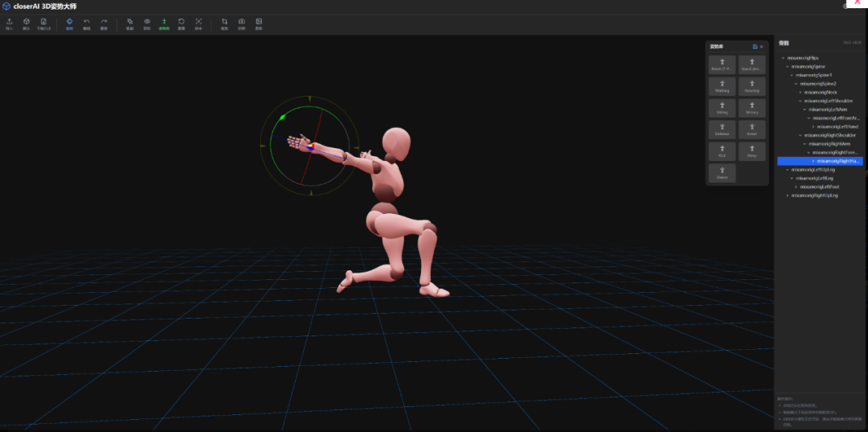Select the mixamorigLeftUpLeg bone label
Image resolution: width=868 pixels, height=432 pixels.
[x=813, y=170]
